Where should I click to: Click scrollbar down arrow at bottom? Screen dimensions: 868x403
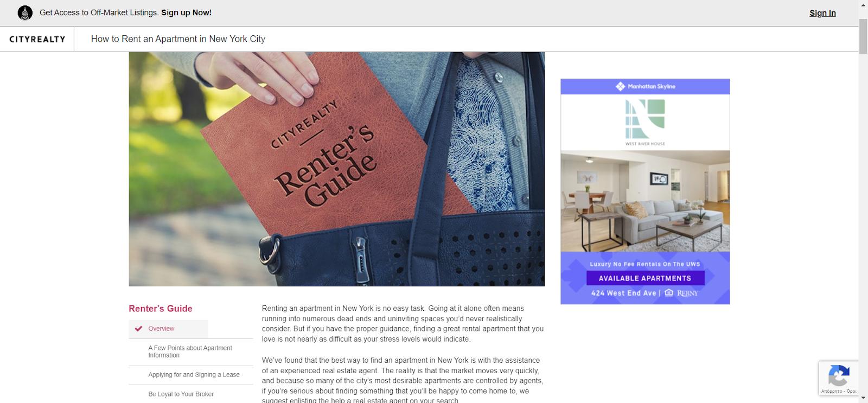[x=863, y=398]
